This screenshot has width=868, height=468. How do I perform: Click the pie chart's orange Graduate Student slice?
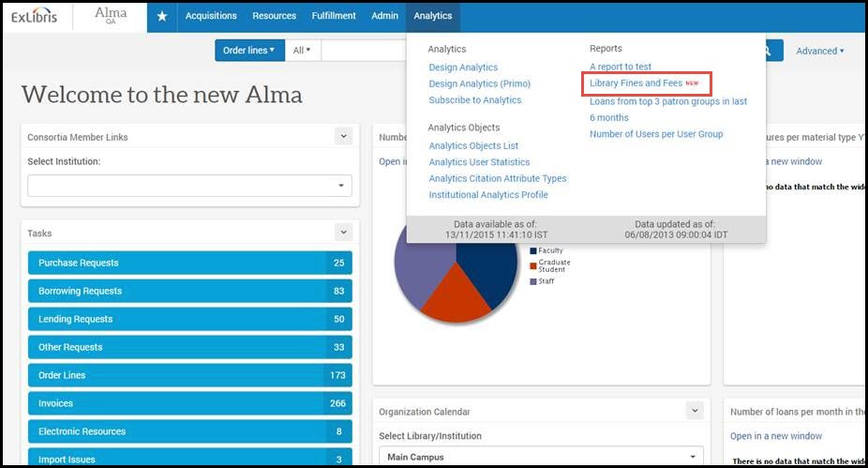456,296
